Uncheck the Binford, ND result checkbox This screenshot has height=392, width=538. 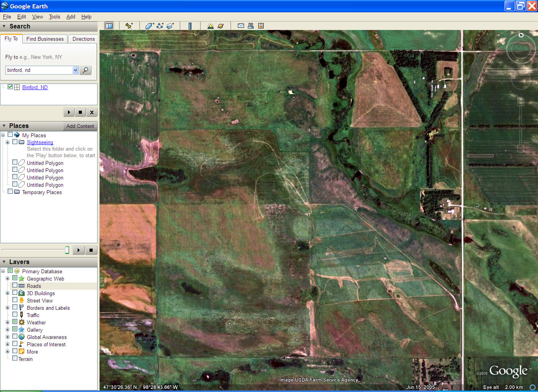click(10, 87)
